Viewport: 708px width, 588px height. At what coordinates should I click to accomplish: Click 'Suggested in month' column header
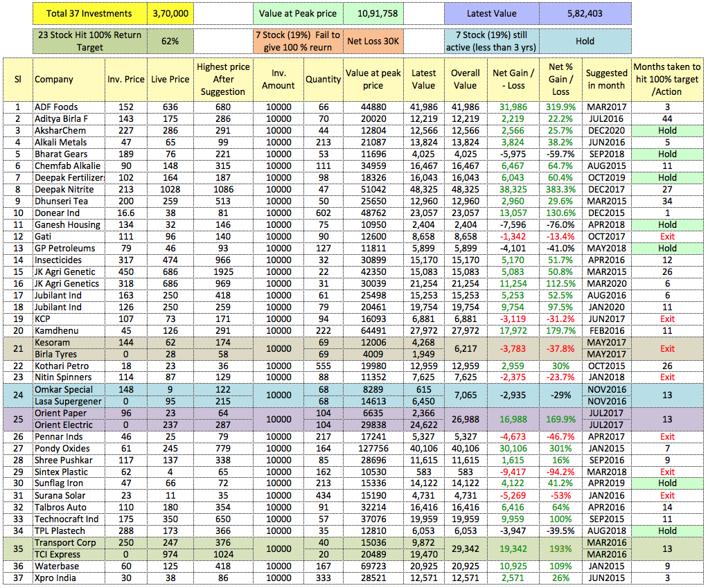(607, 80)
